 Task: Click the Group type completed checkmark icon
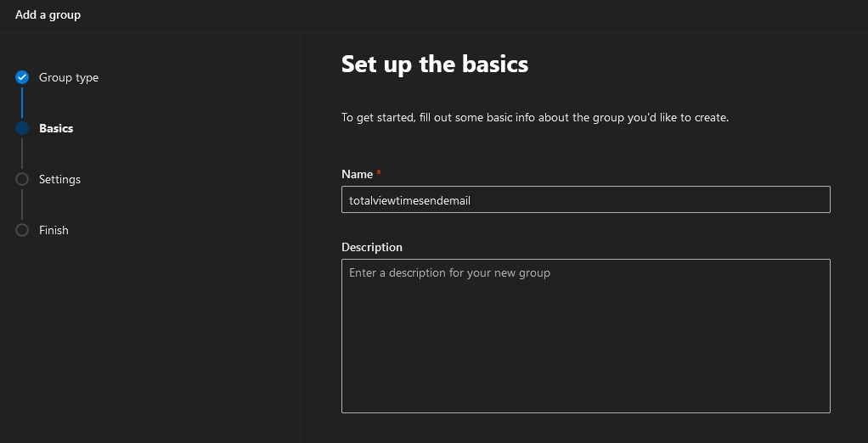point(22,77)
